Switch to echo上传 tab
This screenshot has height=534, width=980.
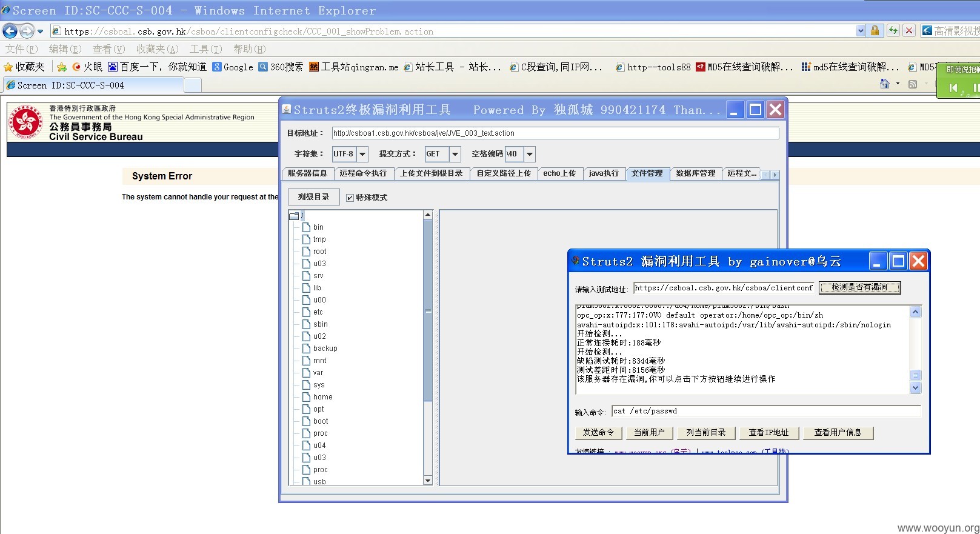pos(559,173)
